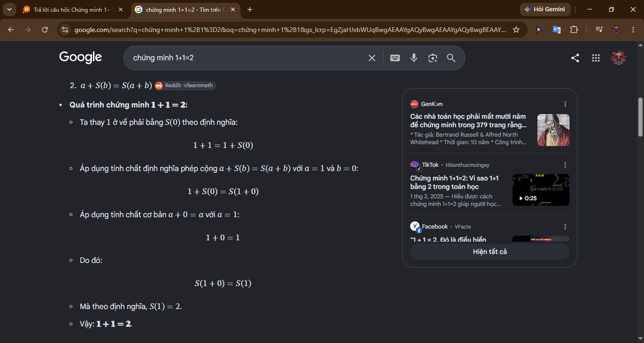Search by image with Google Lens

pyautogui.click(x=433, y=58)
